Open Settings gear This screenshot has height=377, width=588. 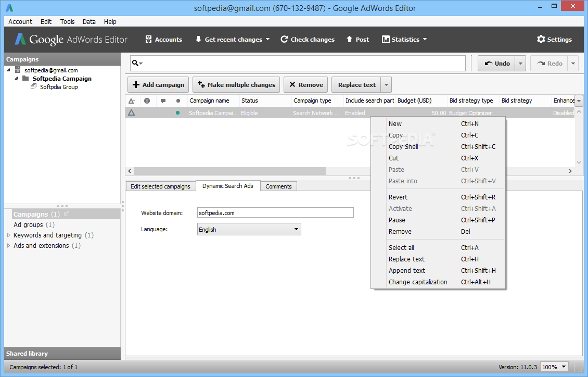554,40
